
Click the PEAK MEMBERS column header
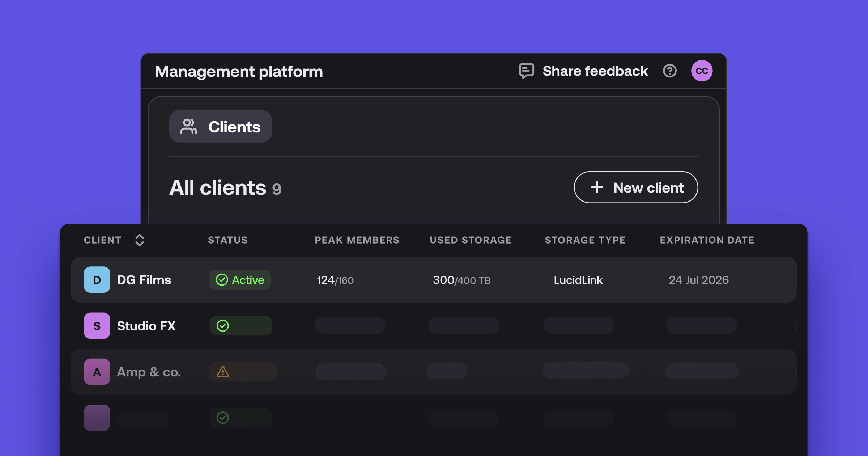click(357, 240)
